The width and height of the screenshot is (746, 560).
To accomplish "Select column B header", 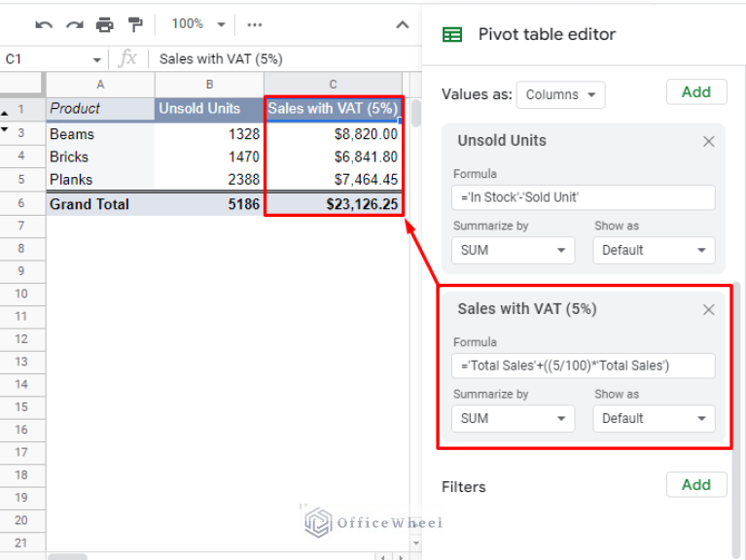I will click(x=208, y=85).
